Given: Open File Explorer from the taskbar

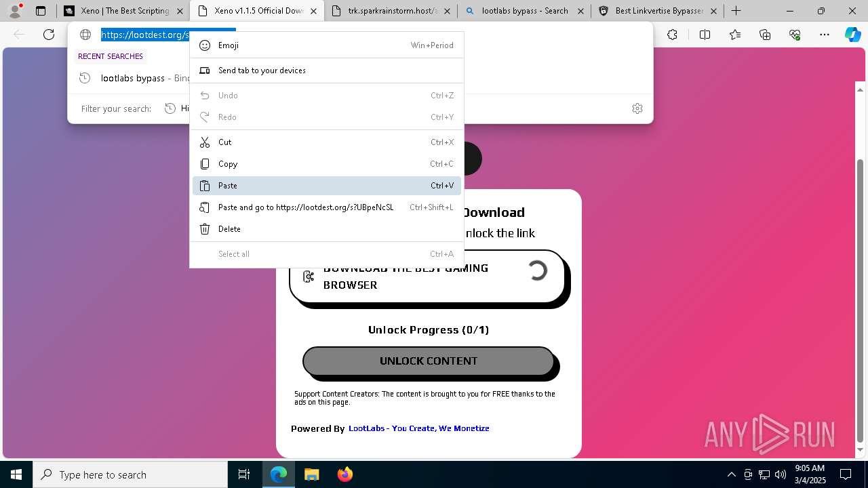Looking at the screenshot, I should tap(311, 474).
